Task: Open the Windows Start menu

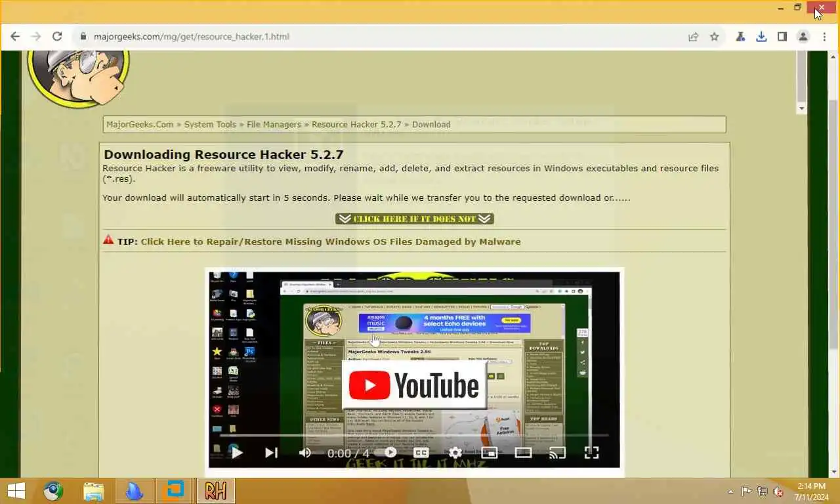Action: [16, 491]
